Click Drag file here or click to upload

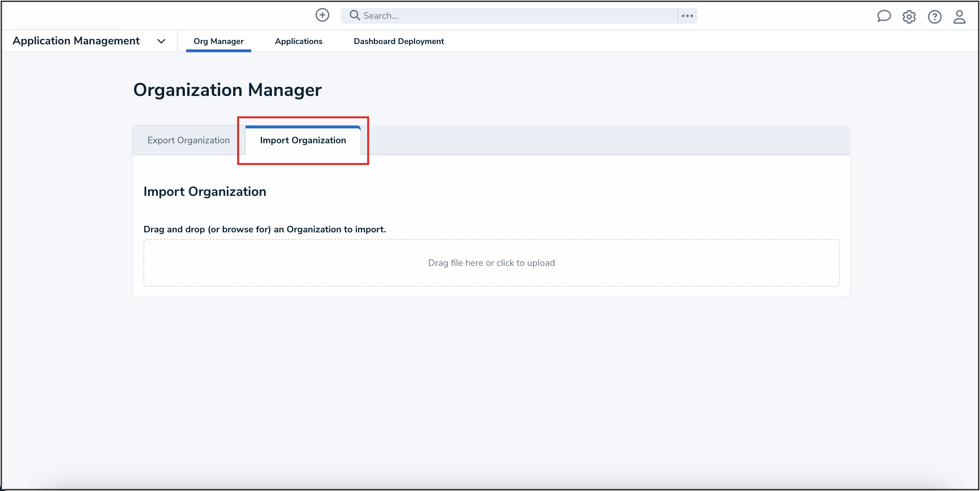492,263
